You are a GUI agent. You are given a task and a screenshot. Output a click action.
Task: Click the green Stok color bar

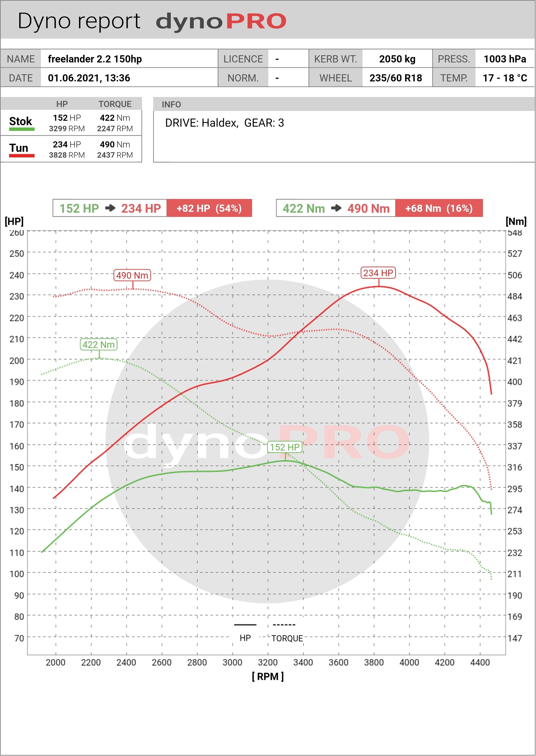[22, 129]
